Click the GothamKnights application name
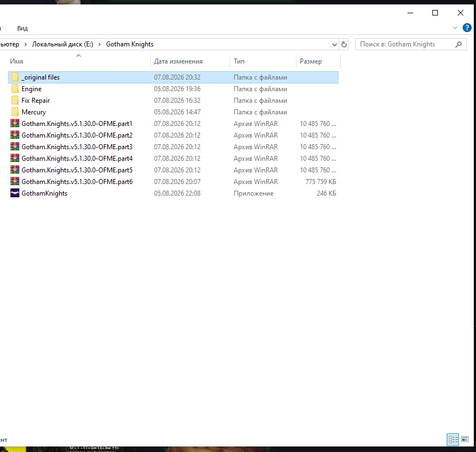The width and height of the screenshot is (476, 452). tap(45, 193)
